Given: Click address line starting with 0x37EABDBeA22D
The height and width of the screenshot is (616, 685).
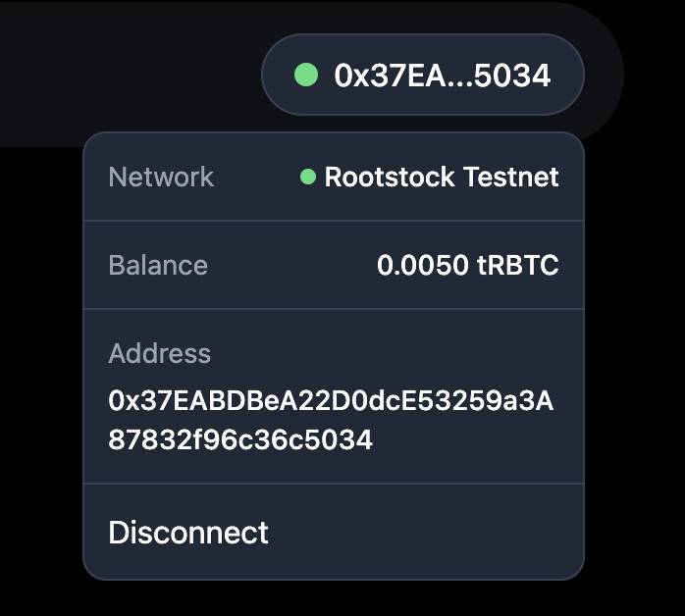Looking at the screenshot, I should [x=331, y=402].
